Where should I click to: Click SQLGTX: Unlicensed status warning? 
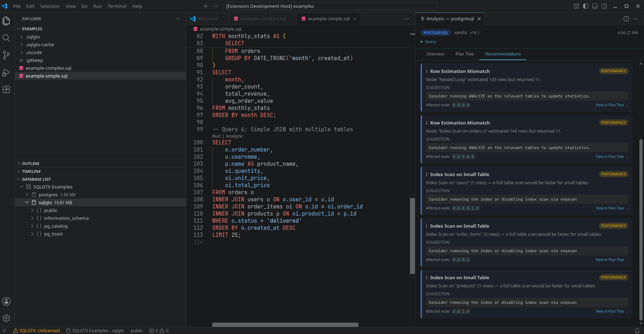(36, 330)
